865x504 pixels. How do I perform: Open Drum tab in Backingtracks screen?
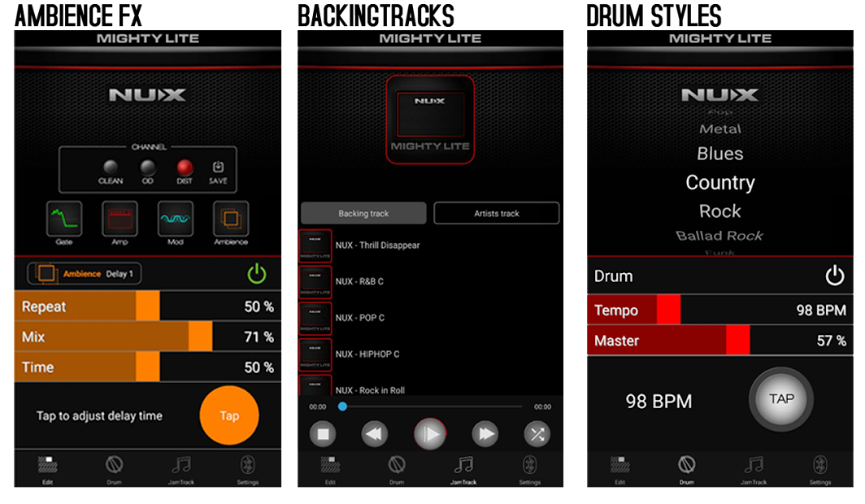tap(397, 470)
